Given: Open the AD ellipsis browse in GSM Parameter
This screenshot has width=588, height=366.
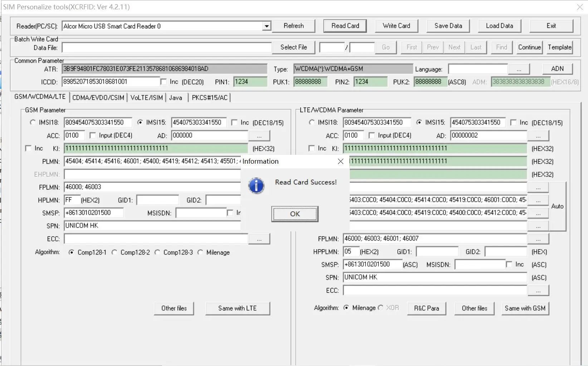Looking at the screenshot, I should [x=259, y=135].
